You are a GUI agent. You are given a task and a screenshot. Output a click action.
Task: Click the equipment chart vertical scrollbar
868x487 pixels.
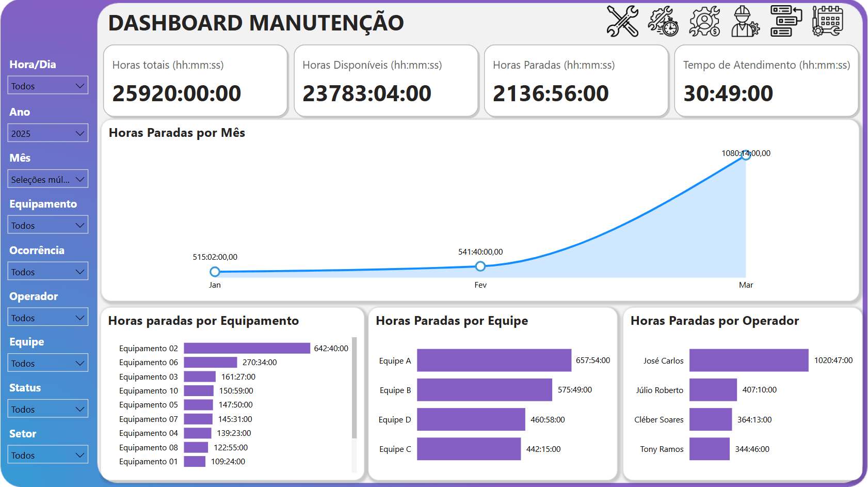click(354, 387)
